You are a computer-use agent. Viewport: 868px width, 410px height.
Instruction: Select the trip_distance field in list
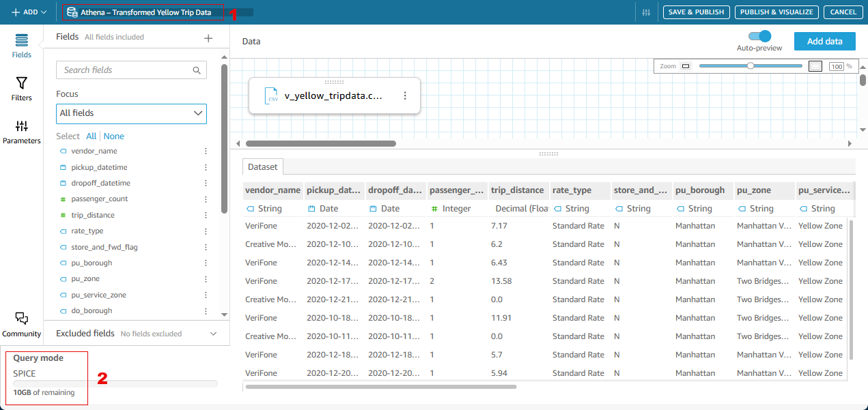(93, 215)
